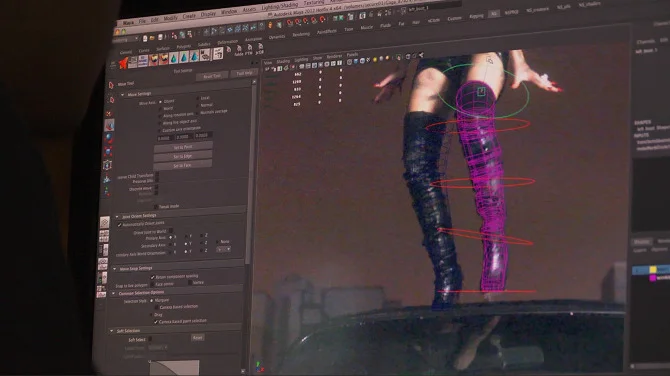Select the Move Tool icon in the toolbox
Screen dimensions: 670x376
pos(109,126)
